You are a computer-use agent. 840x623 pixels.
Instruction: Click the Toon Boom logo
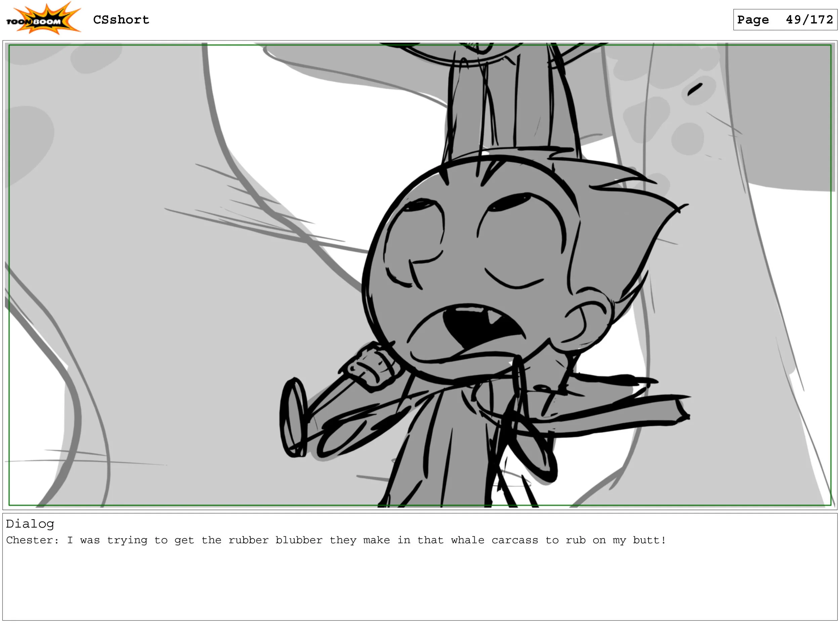pos(43,19)
